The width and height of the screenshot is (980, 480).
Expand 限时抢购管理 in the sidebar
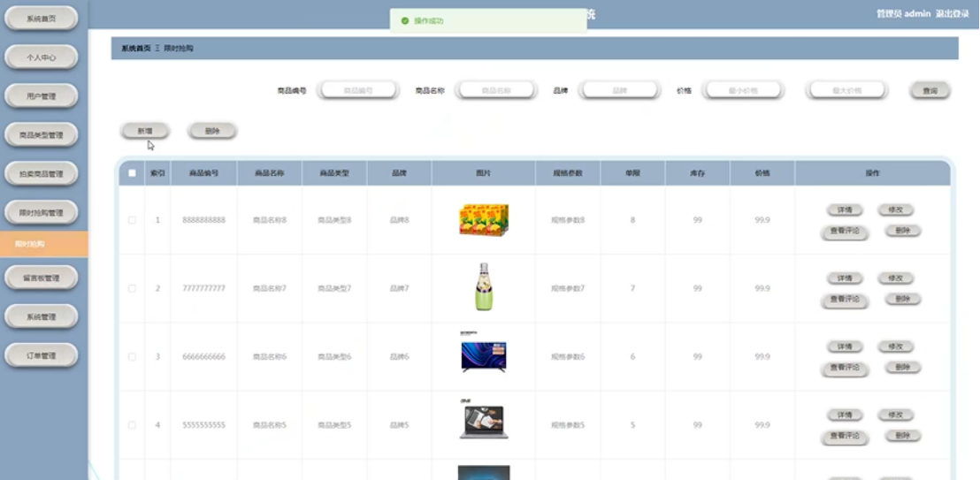click(x=42, y=212)
